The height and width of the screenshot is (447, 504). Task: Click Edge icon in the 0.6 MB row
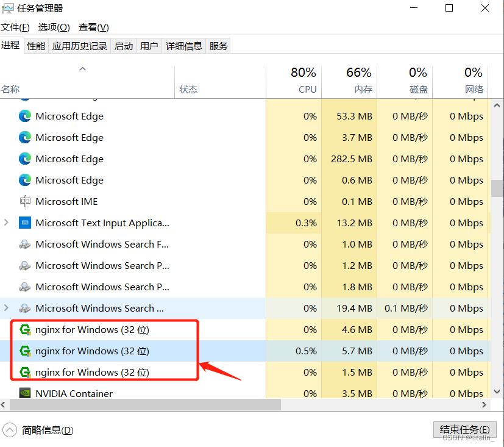[x=25, y=180]
